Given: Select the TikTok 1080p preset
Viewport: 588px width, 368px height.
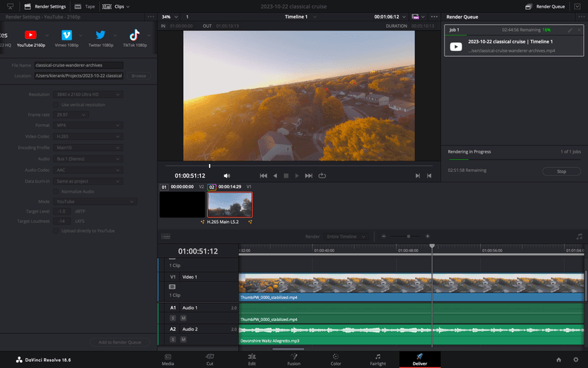Looking at the screenshot, I should [x=134, y=36].
